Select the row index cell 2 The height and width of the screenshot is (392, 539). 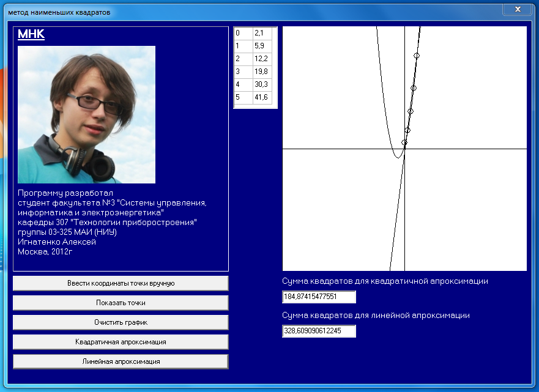pyautogui.click(x=243, y=59)
